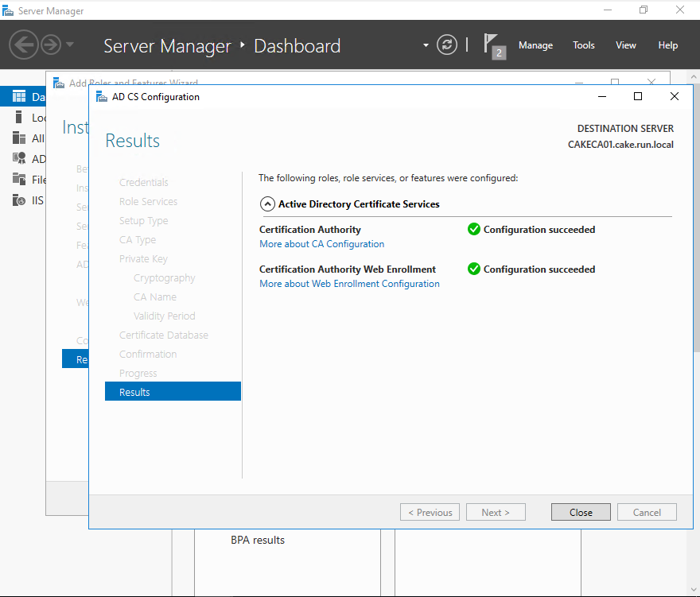Select Dashboard icon in Server Manager sidebar

coord(19,97)
